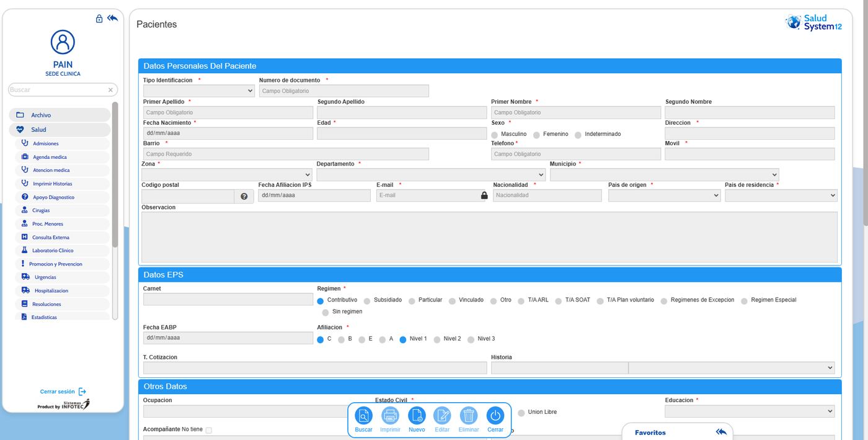Click the Salud System12 logo
The image size is (868, 440).
coord(813,23)
